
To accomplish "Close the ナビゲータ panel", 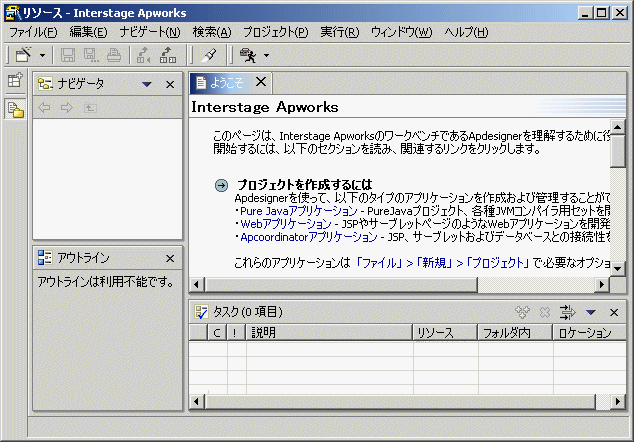I will pos(170,85).
